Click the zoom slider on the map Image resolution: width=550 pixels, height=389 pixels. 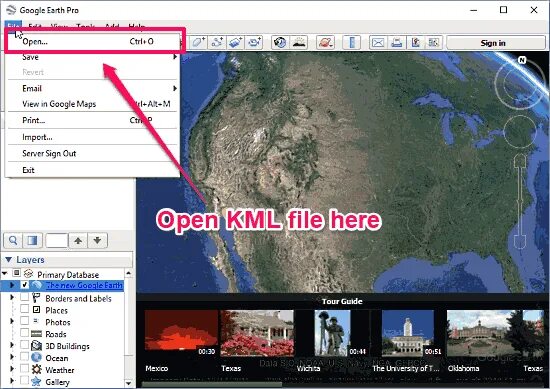point(520,201)
